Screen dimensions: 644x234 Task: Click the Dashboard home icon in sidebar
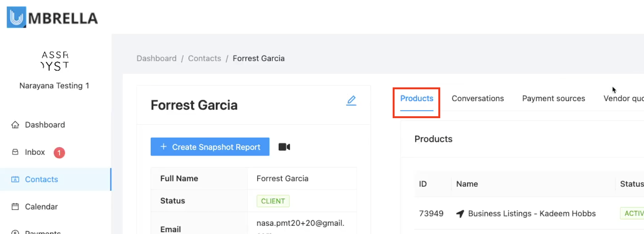point(15,125)
